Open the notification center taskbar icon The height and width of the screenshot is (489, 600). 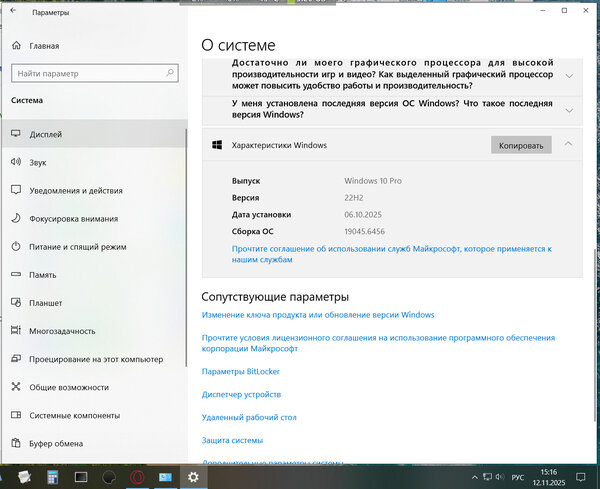pos(581,477)
